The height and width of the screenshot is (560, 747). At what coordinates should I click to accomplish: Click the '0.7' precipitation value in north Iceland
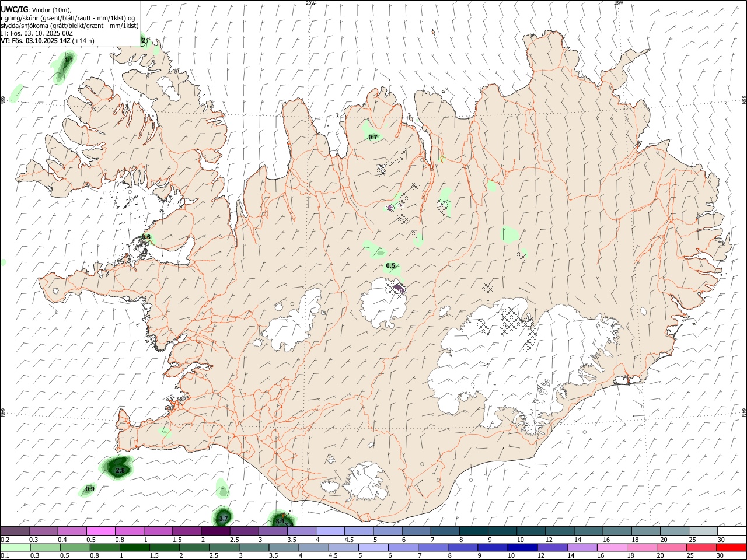[x=373, y=137]
